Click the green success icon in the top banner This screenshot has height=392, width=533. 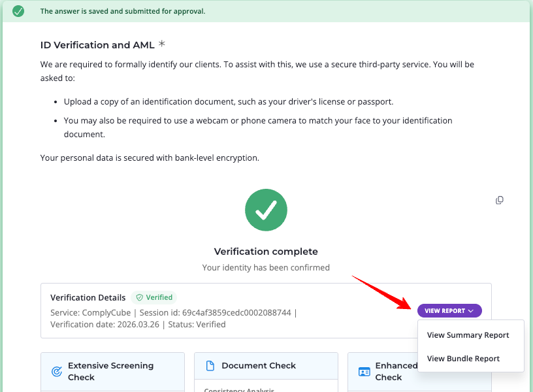pyautogui.click(x=18, y=11)
